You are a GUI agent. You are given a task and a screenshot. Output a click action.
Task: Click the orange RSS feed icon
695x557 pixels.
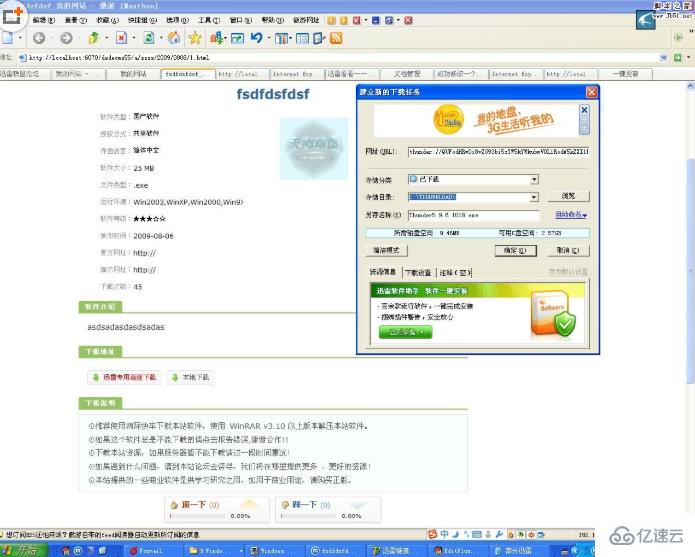pos(336,38)
